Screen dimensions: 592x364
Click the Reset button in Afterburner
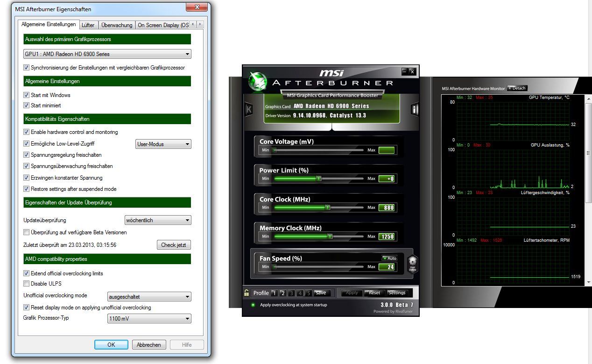click(374, 293)
